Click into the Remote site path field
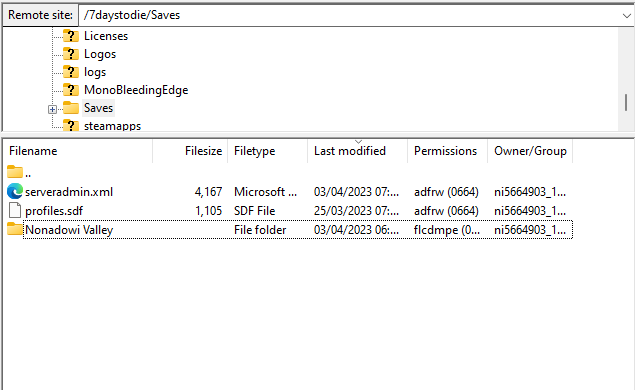Screen dimensions: 635x390 coord(349,16)
